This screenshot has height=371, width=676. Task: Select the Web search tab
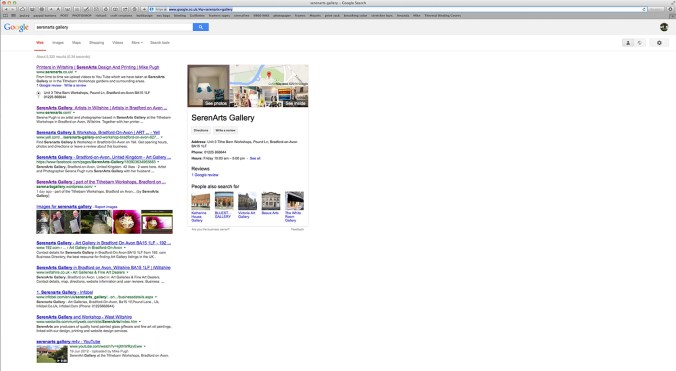[40, 43]
